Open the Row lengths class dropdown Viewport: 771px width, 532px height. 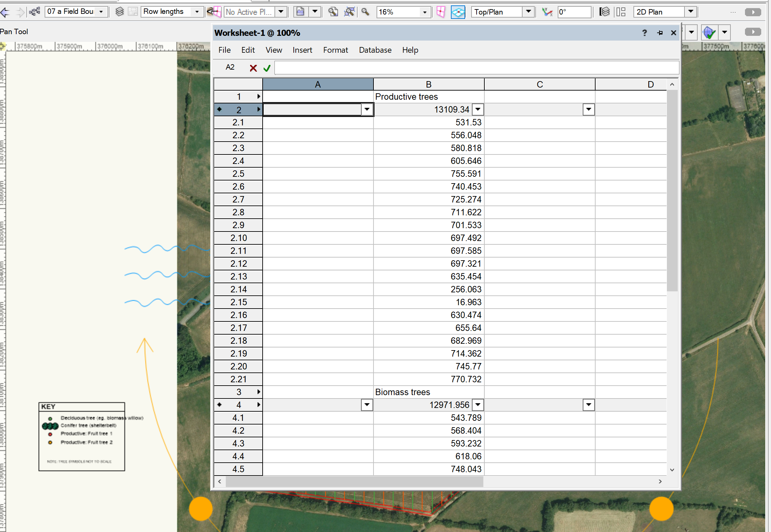pos(197,12)
